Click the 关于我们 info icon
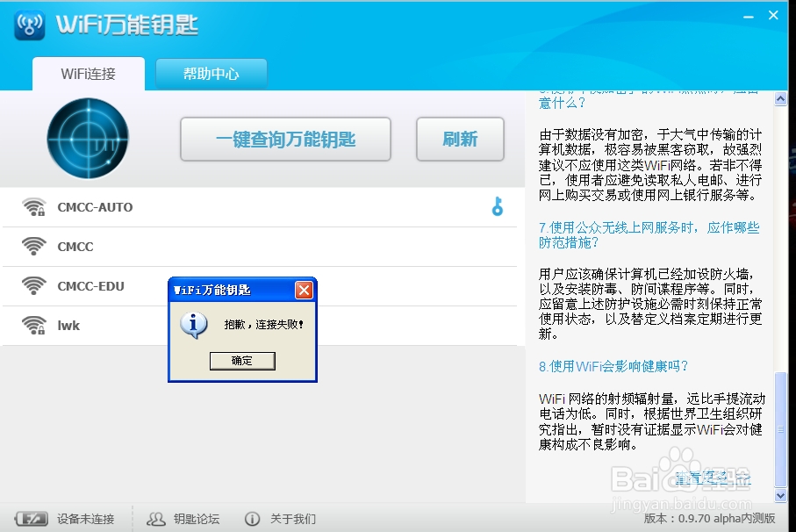The width and height of the screenshot is (796, 532). pos(253,519)
